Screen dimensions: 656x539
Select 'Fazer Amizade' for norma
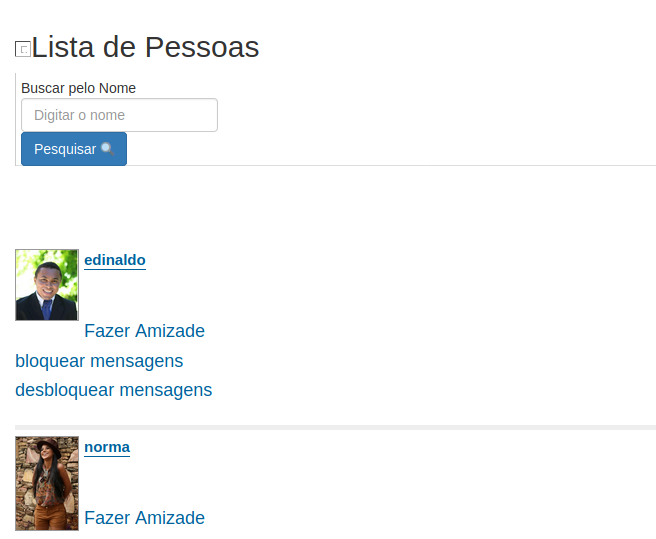tap(144, 518)
